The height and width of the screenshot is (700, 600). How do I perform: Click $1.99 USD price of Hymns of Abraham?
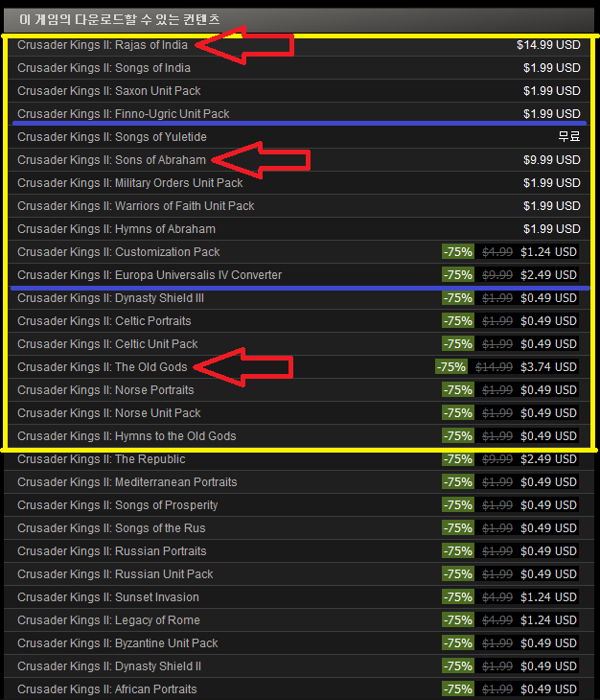click(x=551, y=229)
